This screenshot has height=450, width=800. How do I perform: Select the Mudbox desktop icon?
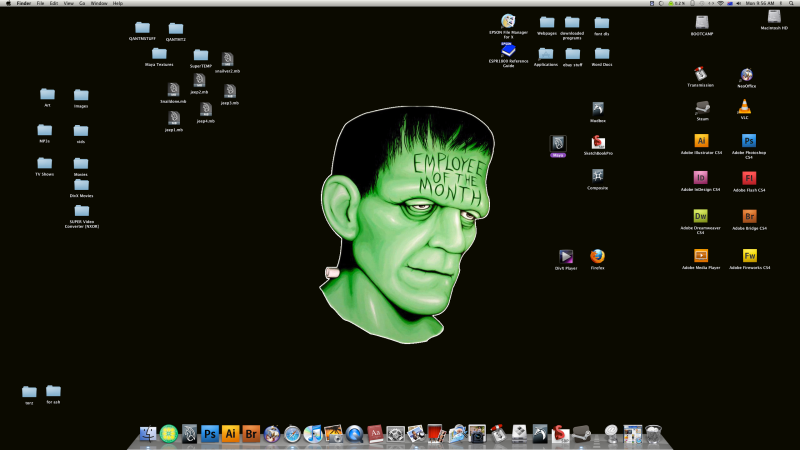pyautogui.click(x=597, y=108)
